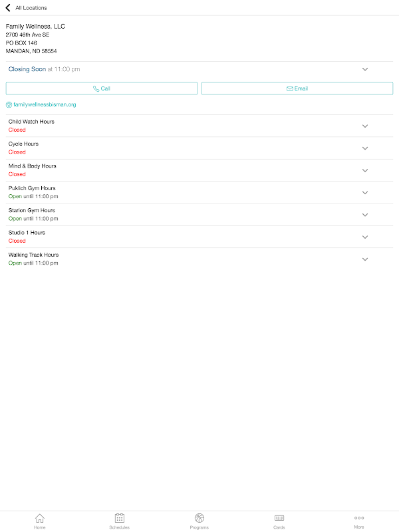The width and height of the screenshot is (399, 532).
Task: Expand Cycle Hours chevron
Action: pos(365,148)
